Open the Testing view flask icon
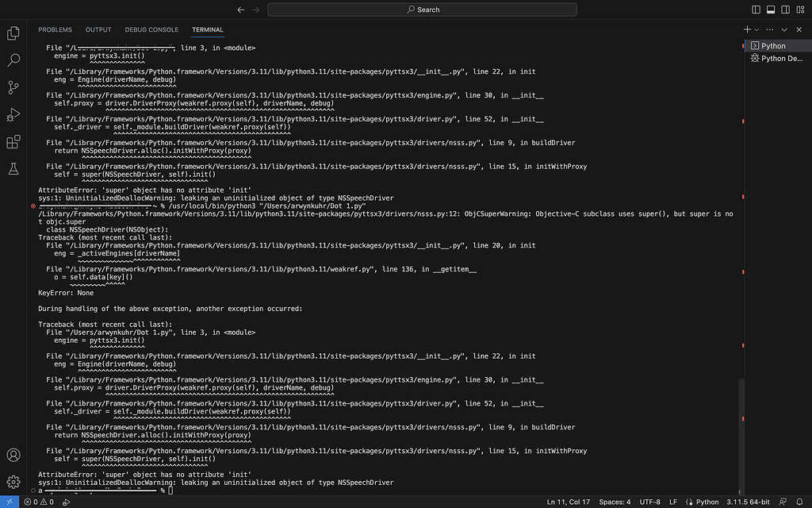 13,168
